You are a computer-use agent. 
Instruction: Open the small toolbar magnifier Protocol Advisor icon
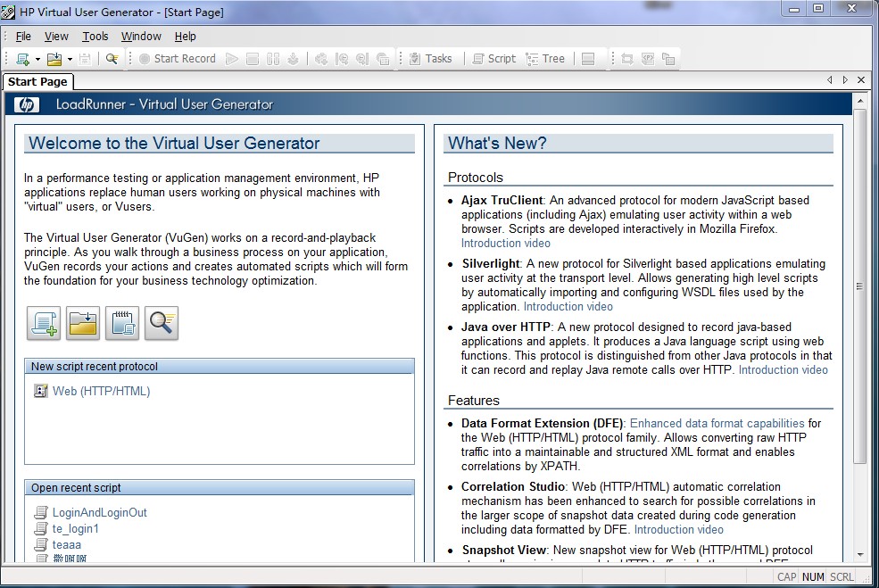112,59
